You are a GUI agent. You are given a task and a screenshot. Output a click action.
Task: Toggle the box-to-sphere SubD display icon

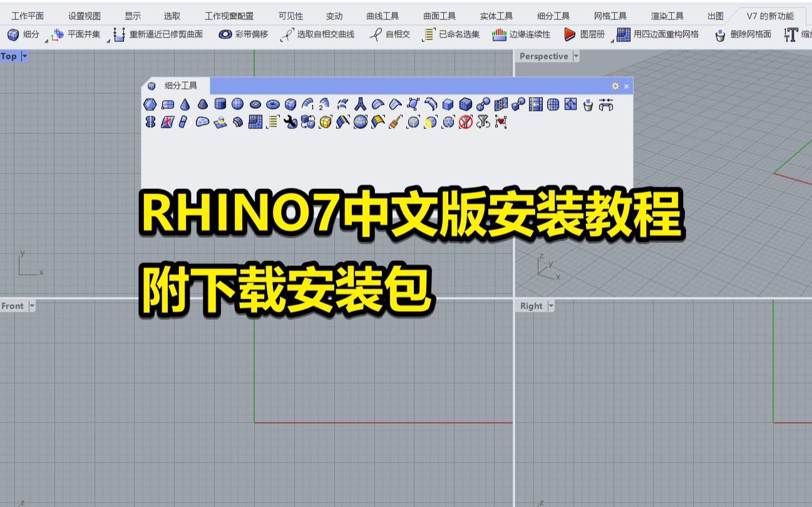[x=518, y=105]
